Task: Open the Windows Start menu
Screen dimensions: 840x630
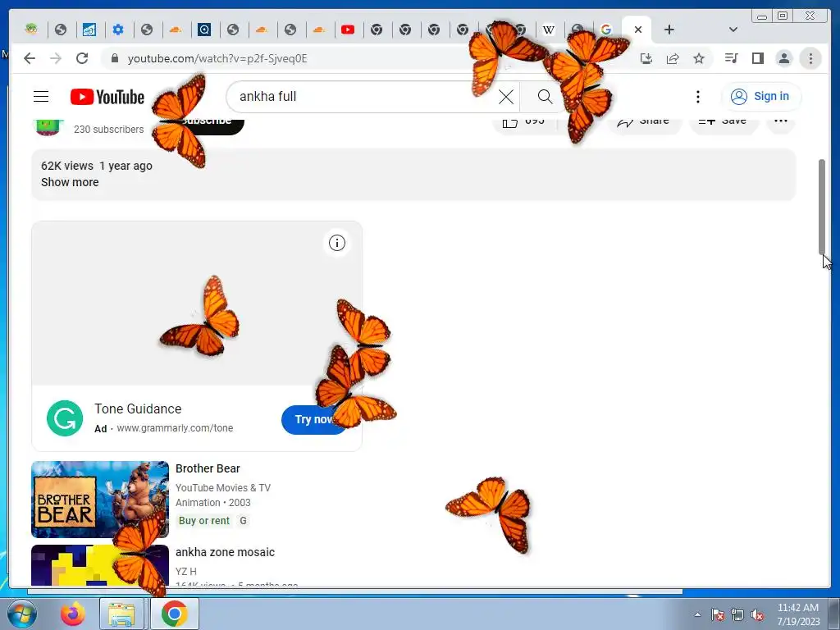Action: point(21,614)
